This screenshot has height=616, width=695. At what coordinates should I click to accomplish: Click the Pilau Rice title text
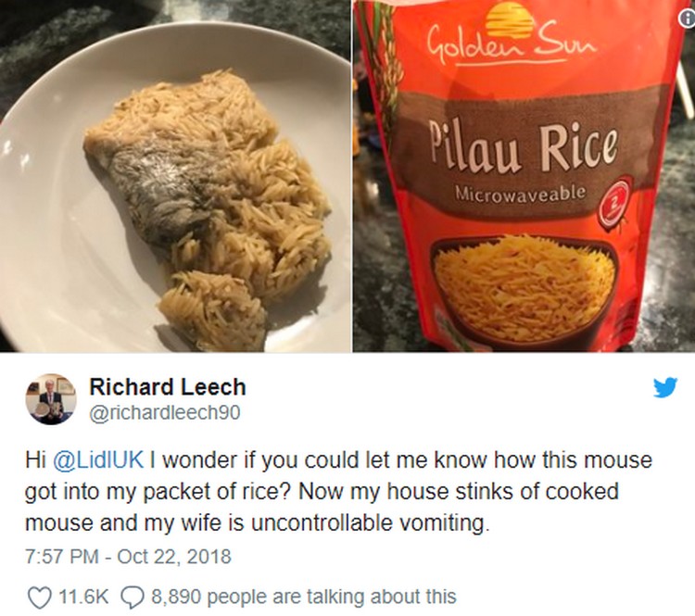(x=524, y=148)
